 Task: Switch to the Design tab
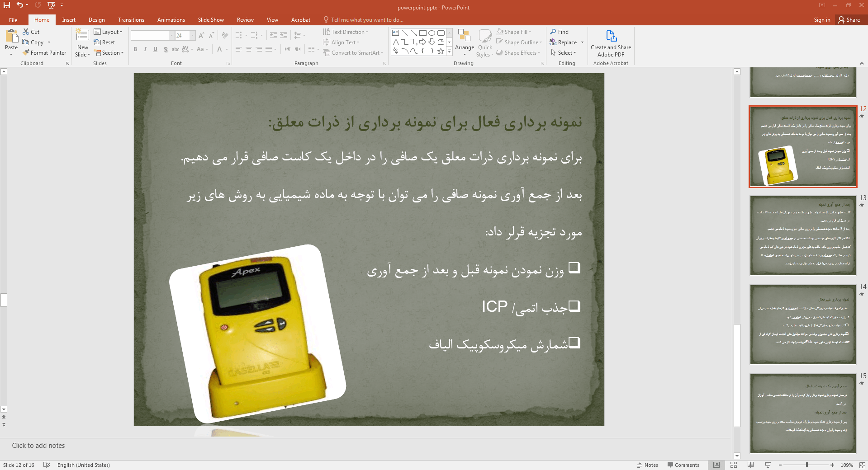tap(96, 20)
